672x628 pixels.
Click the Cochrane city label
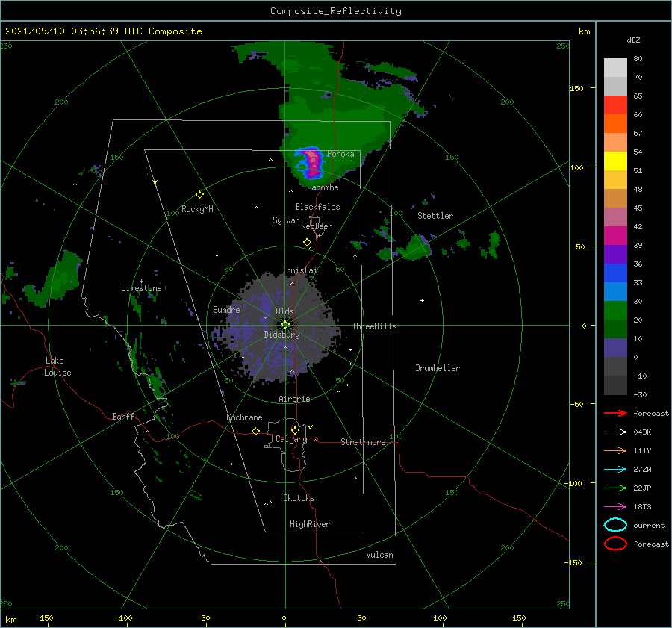click(244, 417)
